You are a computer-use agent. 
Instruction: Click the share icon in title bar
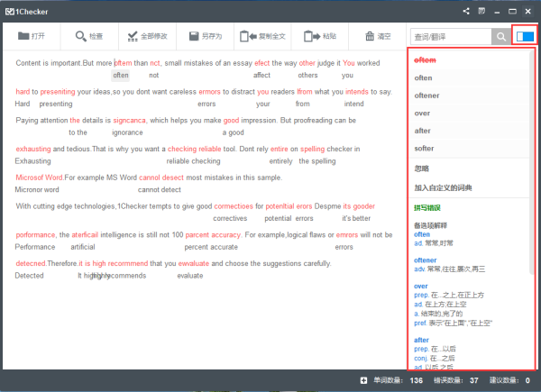pyautogui.click(x=466, y=11)
